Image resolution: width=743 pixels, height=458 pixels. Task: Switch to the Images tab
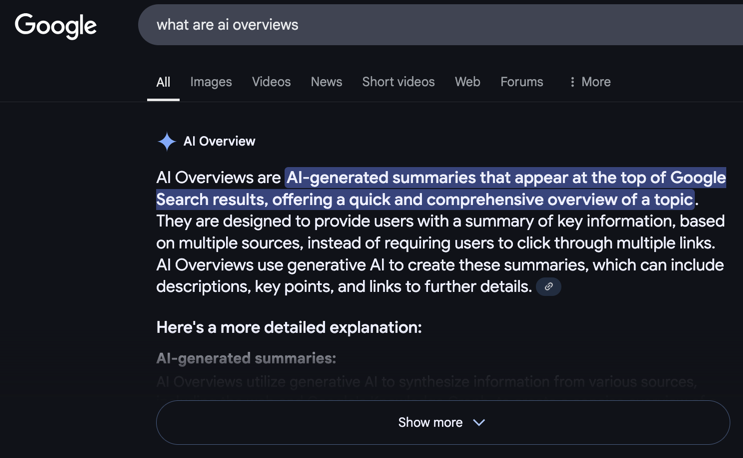(211, 82)
